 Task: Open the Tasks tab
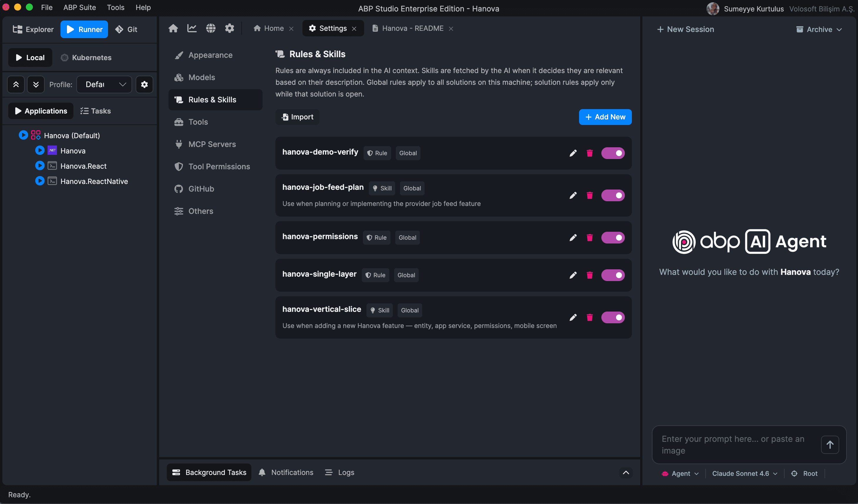(x=96, y=111)
